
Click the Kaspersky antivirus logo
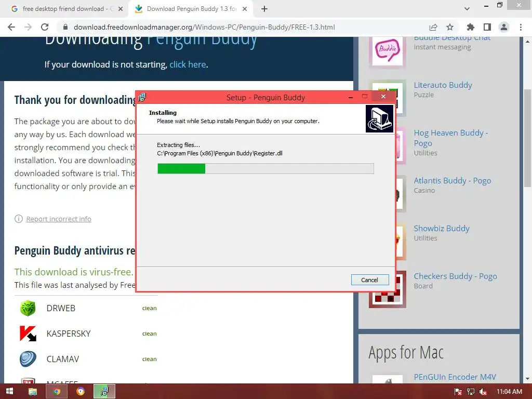tap(28, 334)
